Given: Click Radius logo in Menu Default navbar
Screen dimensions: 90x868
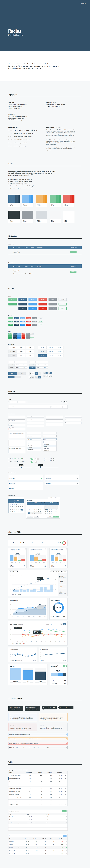Looking at the screenshot, I should [16, 248].
